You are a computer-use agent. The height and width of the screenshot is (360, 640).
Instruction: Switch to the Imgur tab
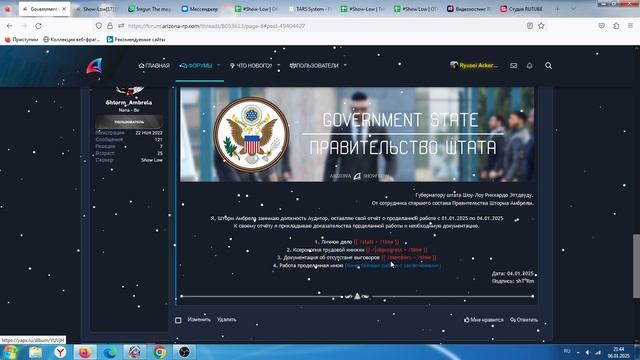point(150,9)
